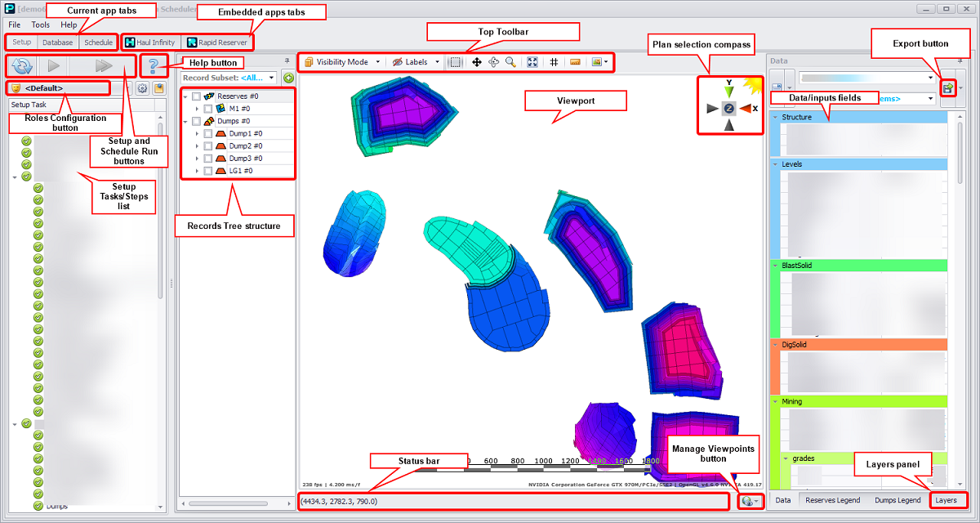This screenshot has height=523, width=980.
Task: Click the save layout icon in Data panel
Action: [777, 88]
